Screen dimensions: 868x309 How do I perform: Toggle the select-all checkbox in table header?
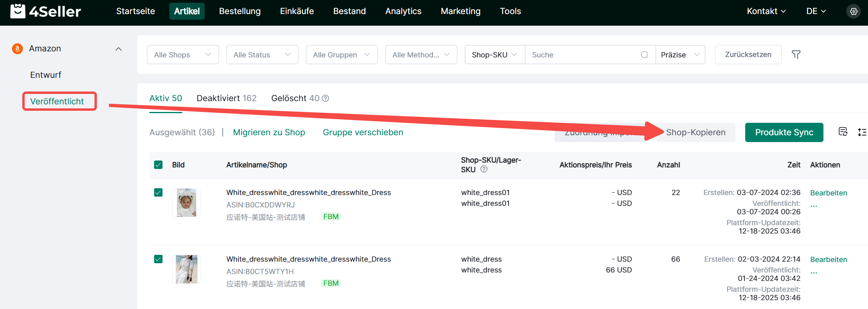point(159,165)
